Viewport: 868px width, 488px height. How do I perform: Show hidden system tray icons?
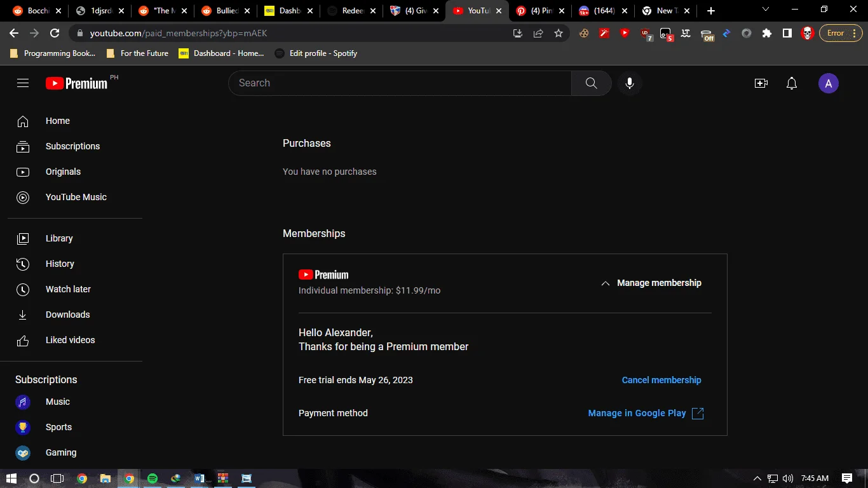click(757, 478)
